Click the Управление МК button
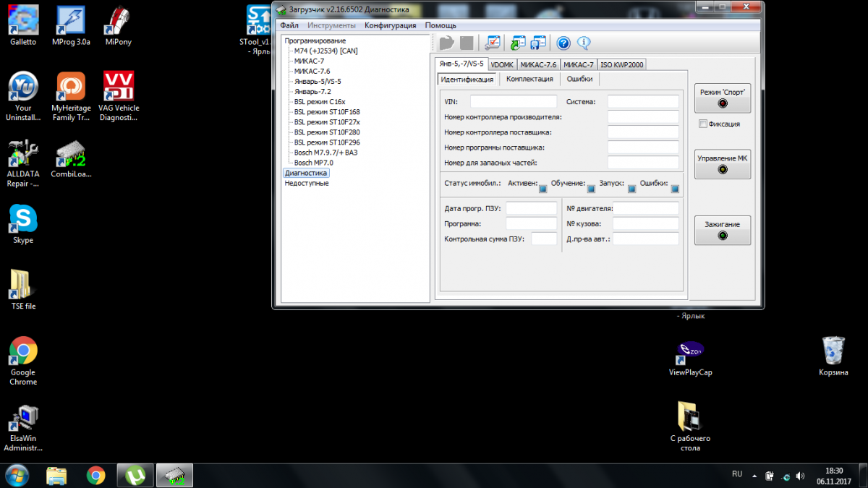868x488 pixels. point(722,163)
